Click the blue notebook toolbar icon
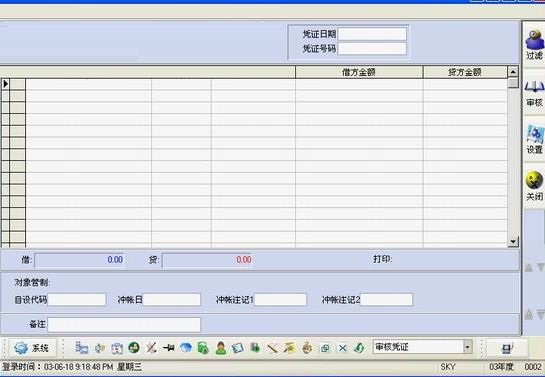 238,348
